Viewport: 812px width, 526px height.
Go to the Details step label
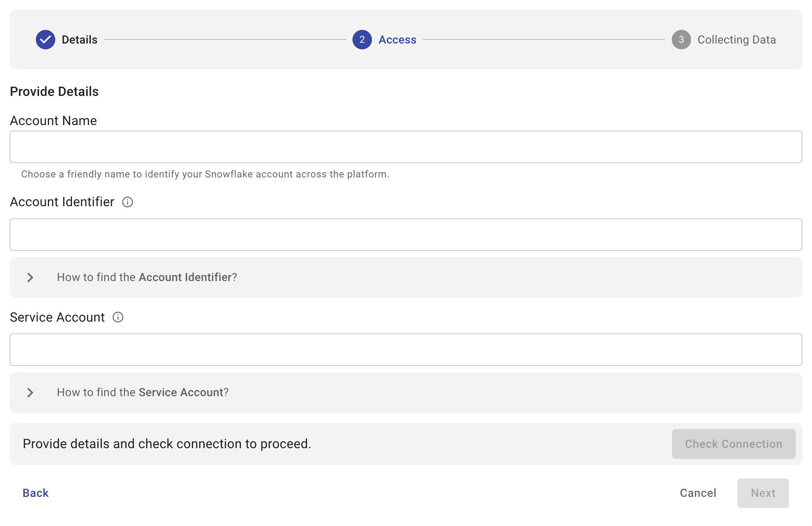pos(79,39)
